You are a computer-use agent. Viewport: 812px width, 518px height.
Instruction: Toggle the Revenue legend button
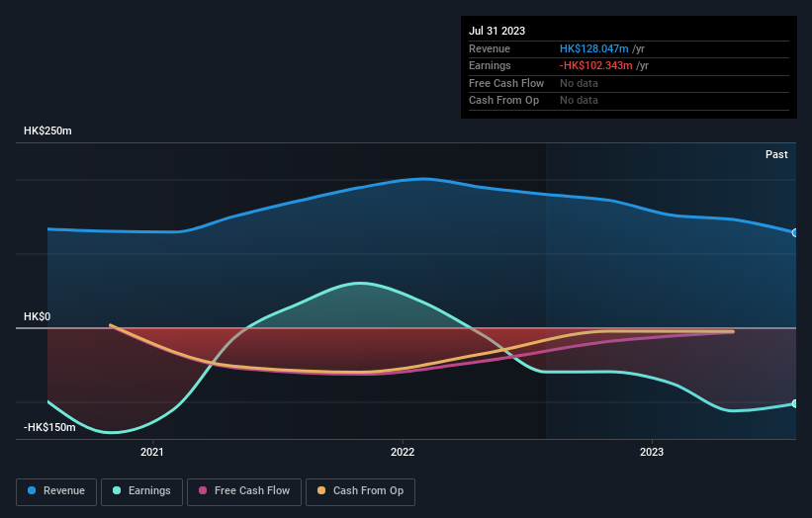pos(56,491)
